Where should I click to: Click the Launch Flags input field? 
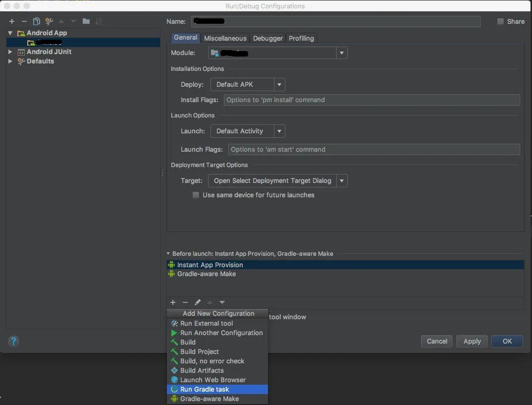click(x=374, y=149)
